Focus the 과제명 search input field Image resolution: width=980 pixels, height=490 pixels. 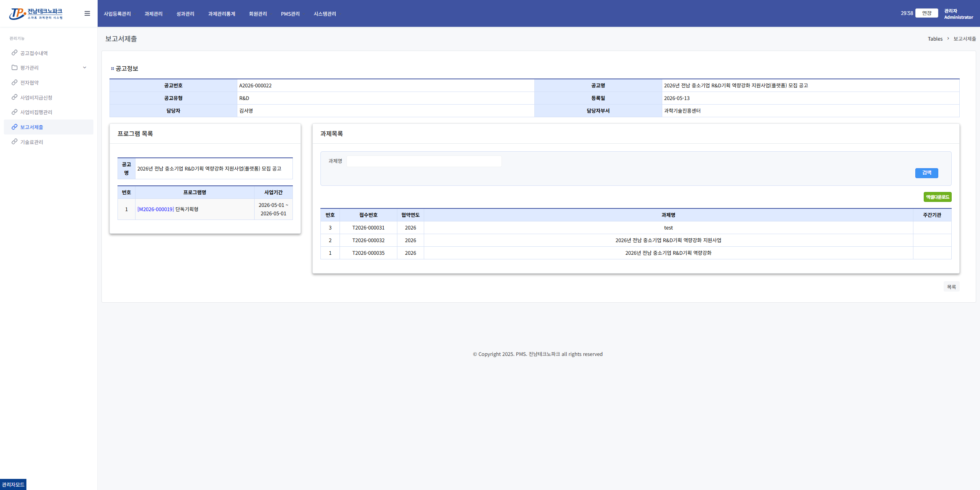[424, 161]
